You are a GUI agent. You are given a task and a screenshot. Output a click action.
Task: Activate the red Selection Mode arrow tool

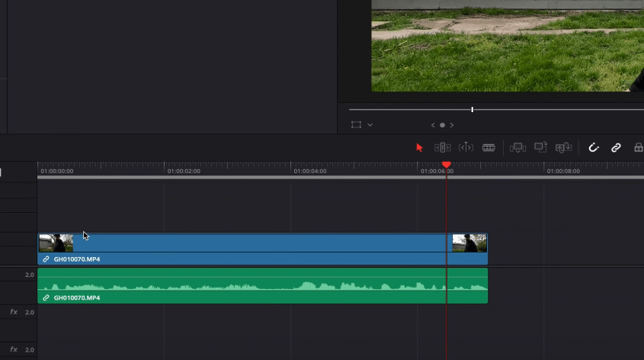pyautogui.click(x=419, y=147)
